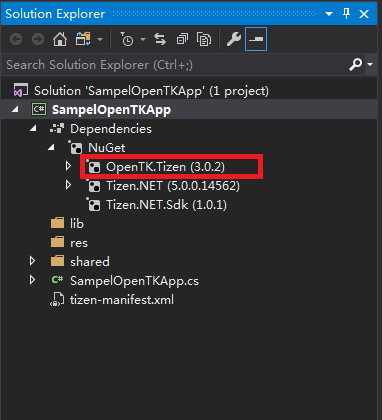Switch between Solutions and Folders view

tap(83, 40)
